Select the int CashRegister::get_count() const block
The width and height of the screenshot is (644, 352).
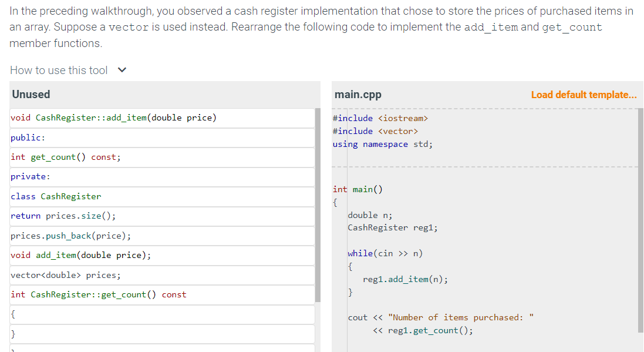(x=93, y=294)
